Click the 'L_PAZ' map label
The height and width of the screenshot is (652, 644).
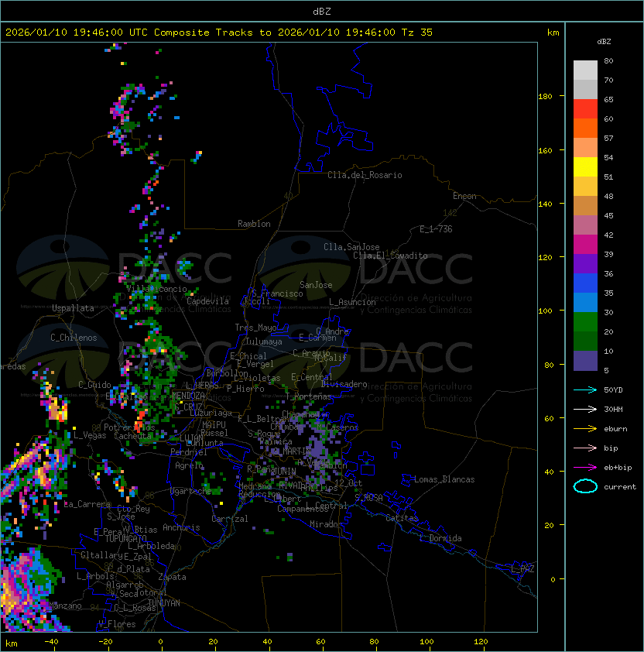[522, 569]
